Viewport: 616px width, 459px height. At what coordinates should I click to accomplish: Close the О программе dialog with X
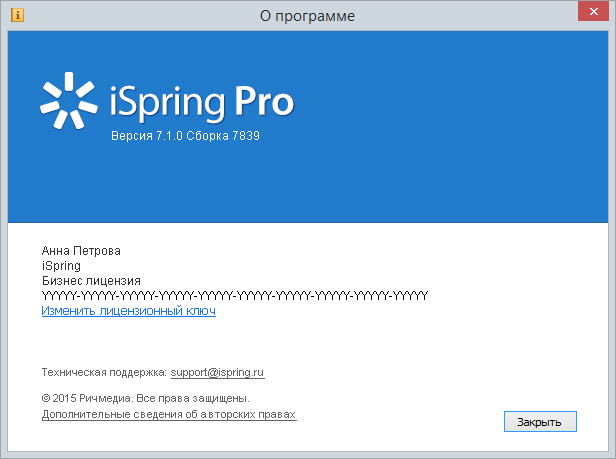point(593,11)
